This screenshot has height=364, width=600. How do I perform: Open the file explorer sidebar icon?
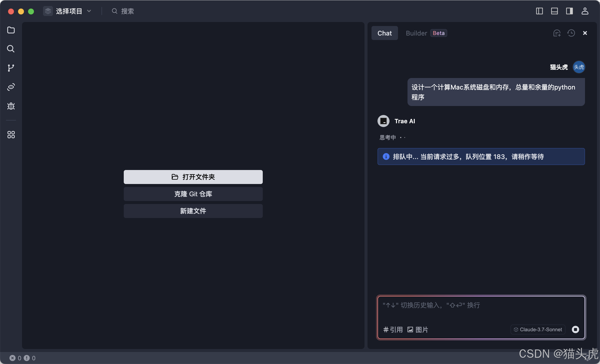pyautogui.click(x=11, y=30)
